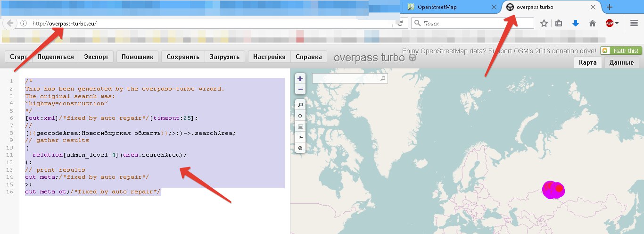Screen dimensions: 644x234
Task: Click code line "relation[admin_level=4](area.searchArea);"
Action: pyautogui.click(x=109, y=155)
